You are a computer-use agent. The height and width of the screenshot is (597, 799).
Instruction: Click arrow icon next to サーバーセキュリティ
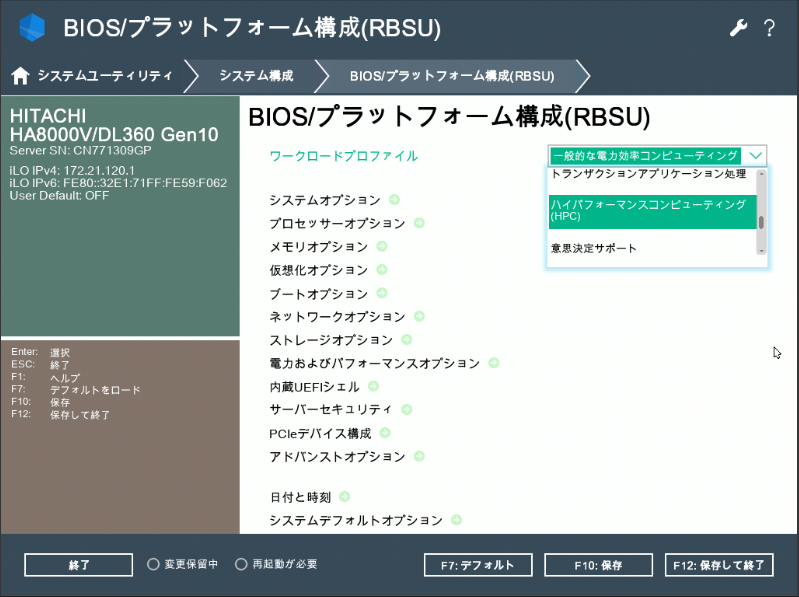(x=407, y=409)
